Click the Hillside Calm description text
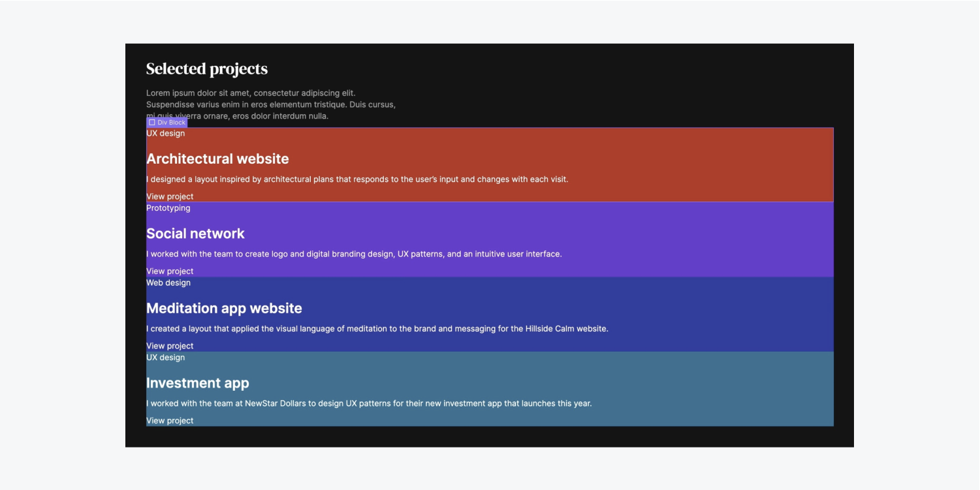 pyautogui.click(x=377, y=329)
